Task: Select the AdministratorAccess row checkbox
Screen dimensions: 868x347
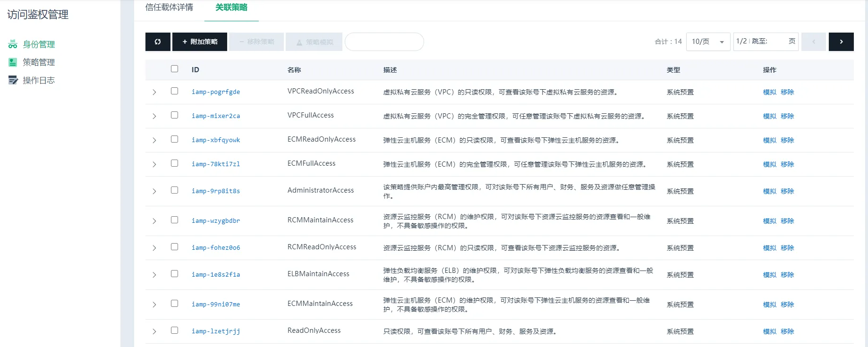Action: (174, 190)
